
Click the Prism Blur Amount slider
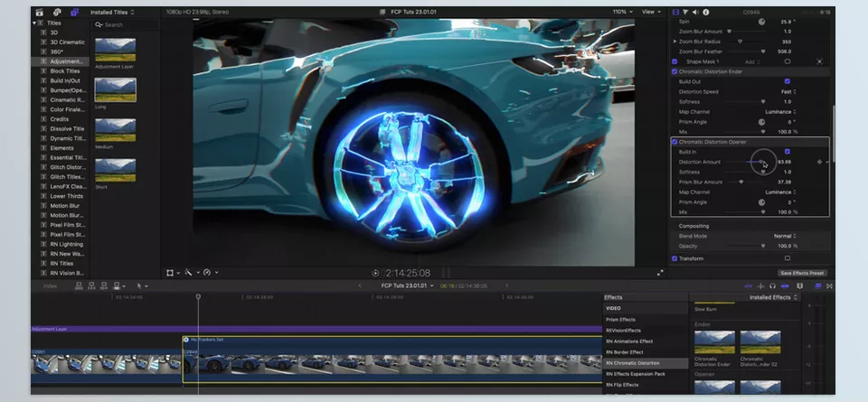[745, 182]
